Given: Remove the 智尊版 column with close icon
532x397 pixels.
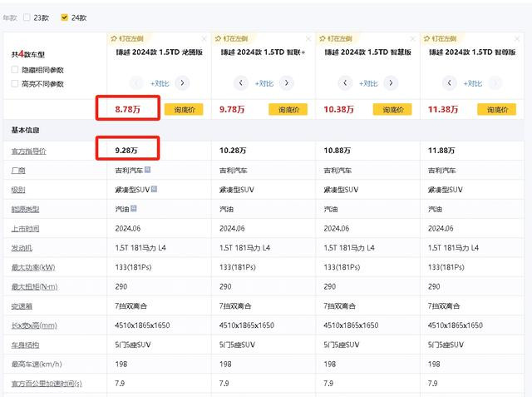Looking at the screenshot, I should pyautogui.click(x=517, y=39).
